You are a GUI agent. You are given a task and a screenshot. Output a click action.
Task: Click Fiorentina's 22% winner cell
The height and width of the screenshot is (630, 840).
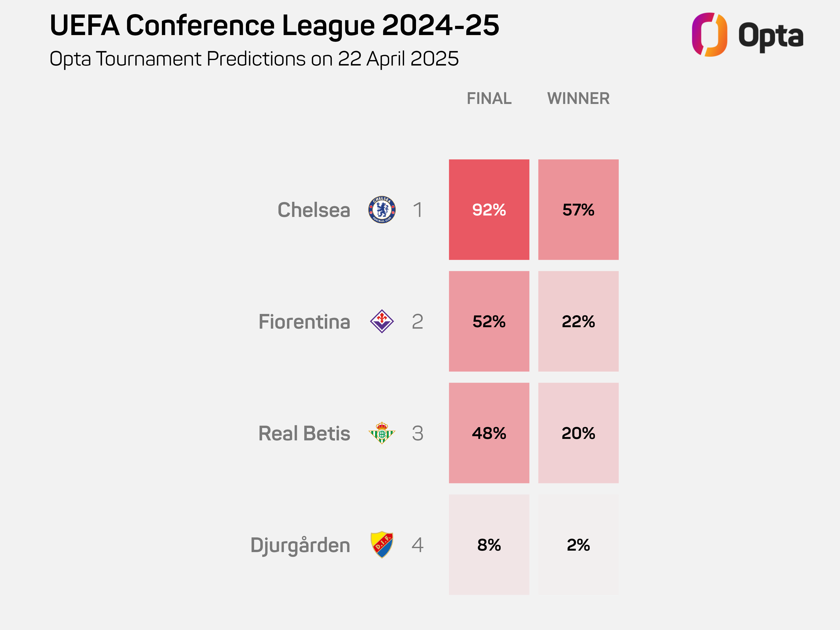click(578, 321)
